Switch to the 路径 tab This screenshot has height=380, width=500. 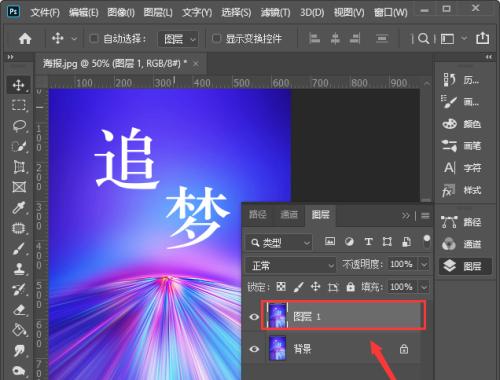pyautogui.click(x=258, y=215)
